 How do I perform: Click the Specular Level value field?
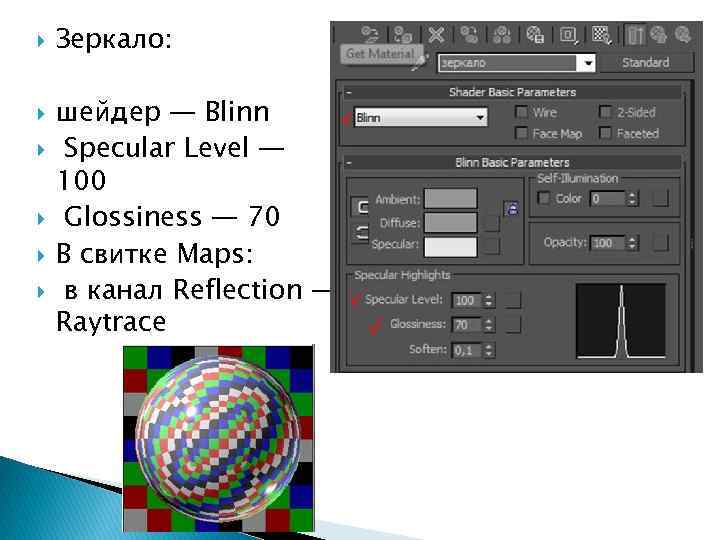point(467,300)
